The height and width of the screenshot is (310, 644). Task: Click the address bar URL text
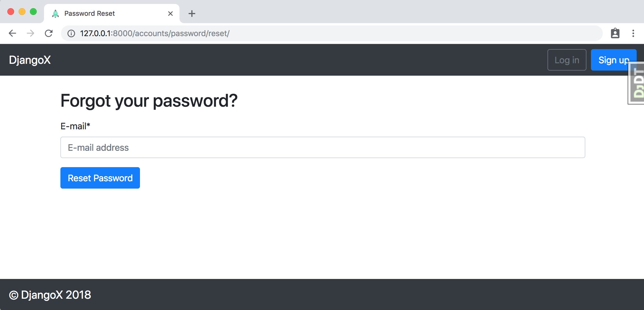point(155,33)
